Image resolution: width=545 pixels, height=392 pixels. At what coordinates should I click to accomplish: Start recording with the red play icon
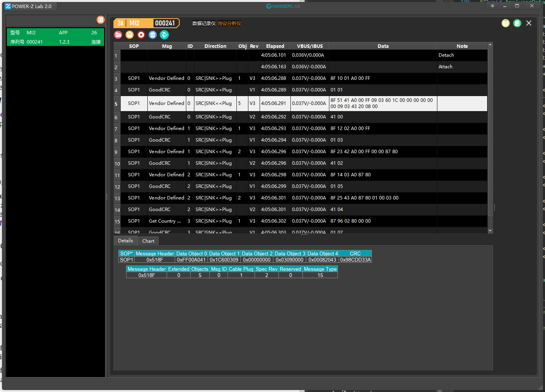point(141,35)
